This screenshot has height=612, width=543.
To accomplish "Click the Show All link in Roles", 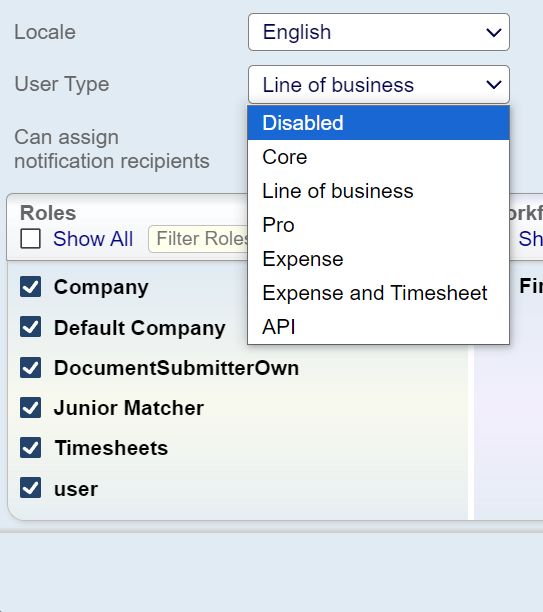I will 93,238.
